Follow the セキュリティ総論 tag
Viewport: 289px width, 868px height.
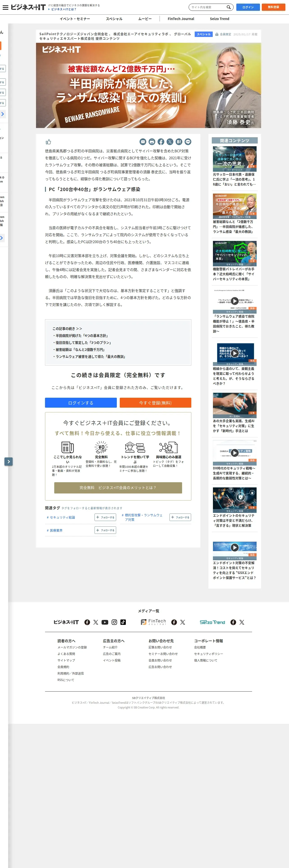(x=105, y=517)
